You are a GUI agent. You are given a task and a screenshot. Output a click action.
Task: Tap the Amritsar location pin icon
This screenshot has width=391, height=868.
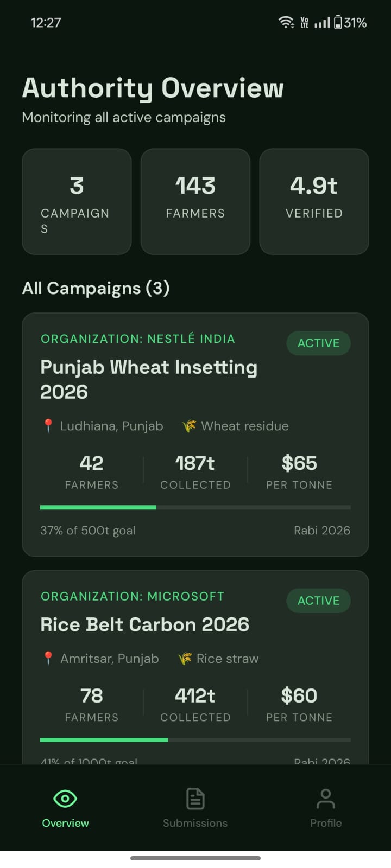[x=48, y=659]
